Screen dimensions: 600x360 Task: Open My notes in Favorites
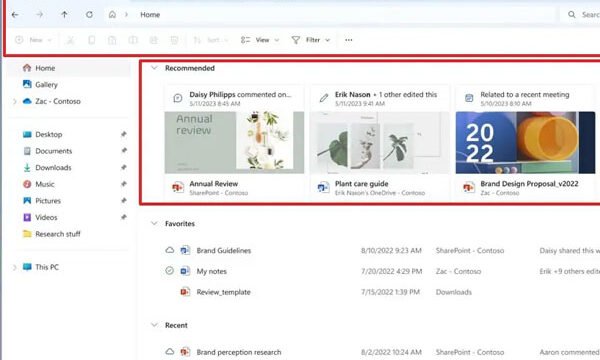(x=212, y=271)
